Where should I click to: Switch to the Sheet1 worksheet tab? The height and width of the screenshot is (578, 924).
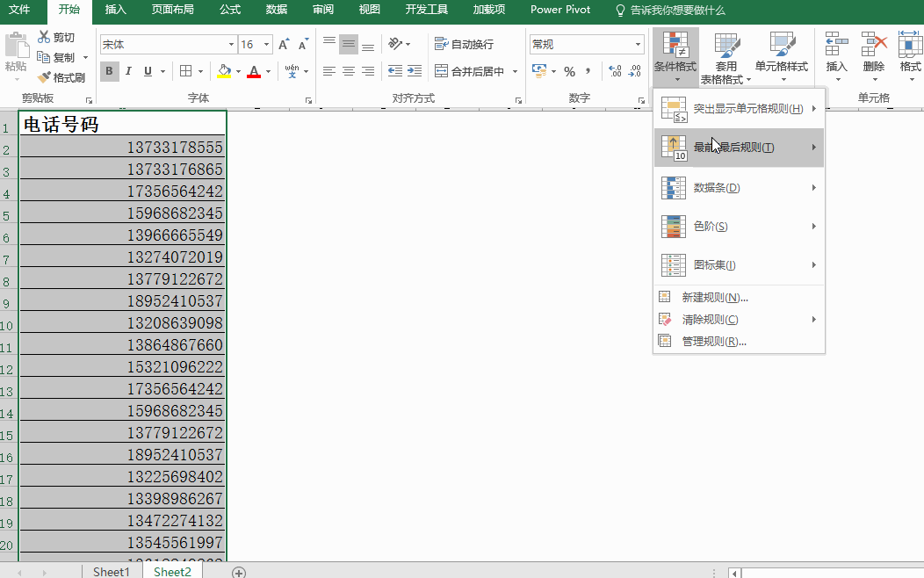[112, 572]
